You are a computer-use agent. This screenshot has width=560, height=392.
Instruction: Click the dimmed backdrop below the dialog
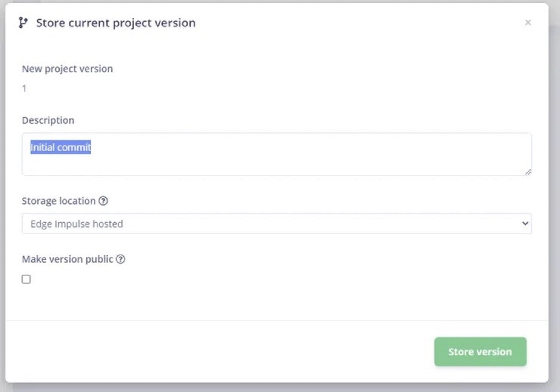point(277,388)
